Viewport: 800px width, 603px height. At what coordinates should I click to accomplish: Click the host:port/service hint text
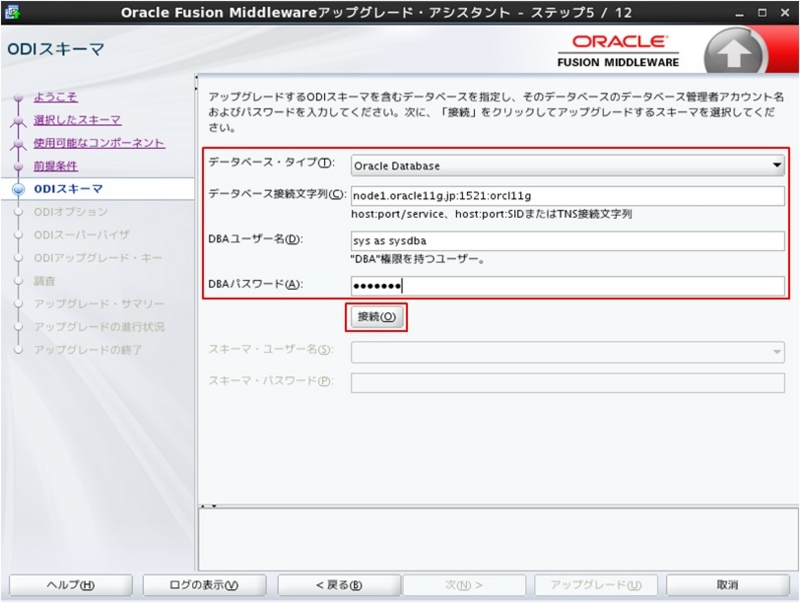pyautogui.click(x=491, y=214)
